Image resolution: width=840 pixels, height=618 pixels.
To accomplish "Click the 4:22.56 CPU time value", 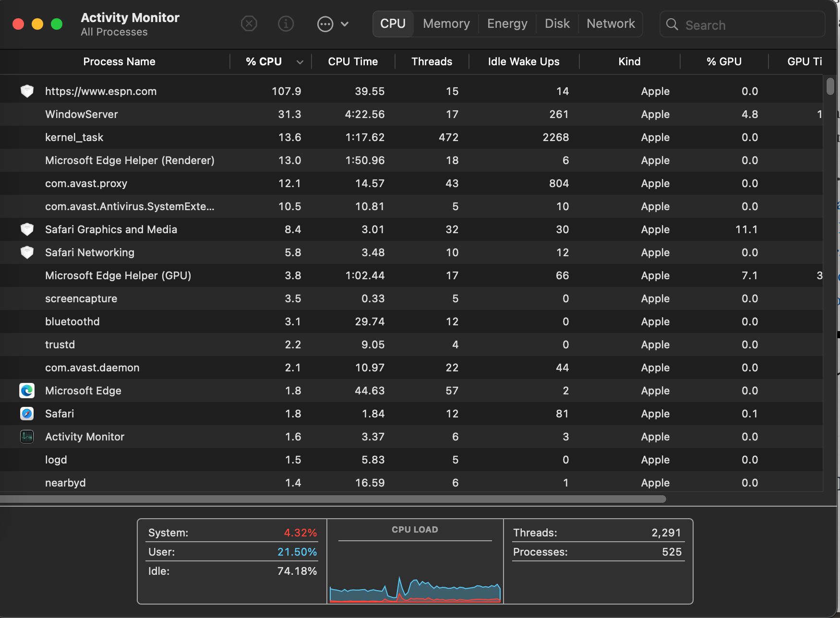I will (365, 114).
